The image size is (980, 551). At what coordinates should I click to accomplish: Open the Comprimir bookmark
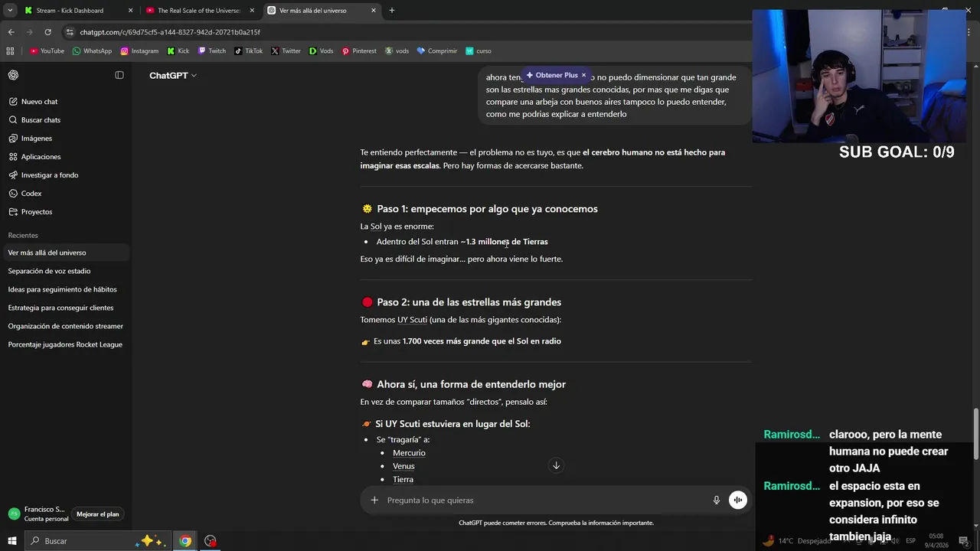coord(437,51)
